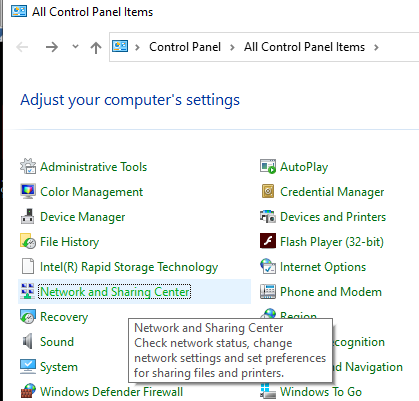This screenshot has width=419, height=401.
Task: Open the Administrative Tools icon
Action: point(28,166)
